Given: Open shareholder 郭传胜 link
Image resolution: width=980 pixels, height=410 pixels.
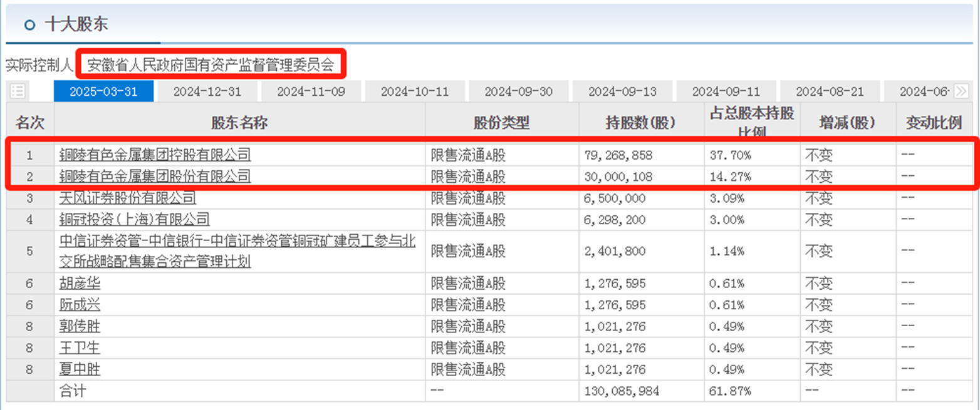Looking at the screenshot, I should (x=80, y=326).
